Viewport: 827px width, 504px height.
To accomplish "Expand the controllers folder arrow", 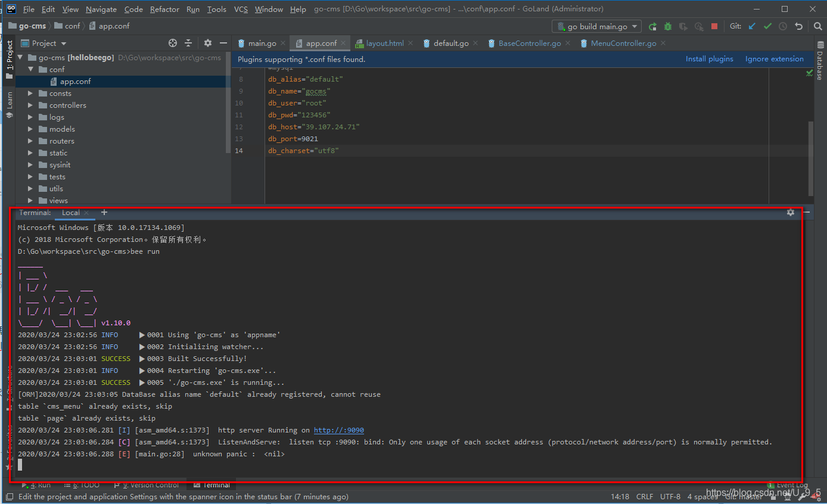I will click(x=31, y=105).
